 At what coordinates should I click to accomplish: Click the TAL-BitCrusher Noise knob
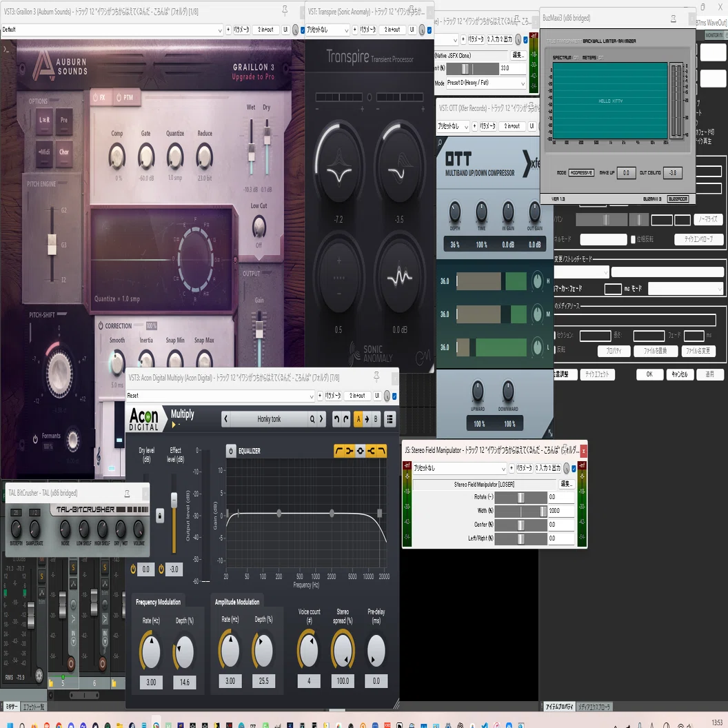pos(65,528)
